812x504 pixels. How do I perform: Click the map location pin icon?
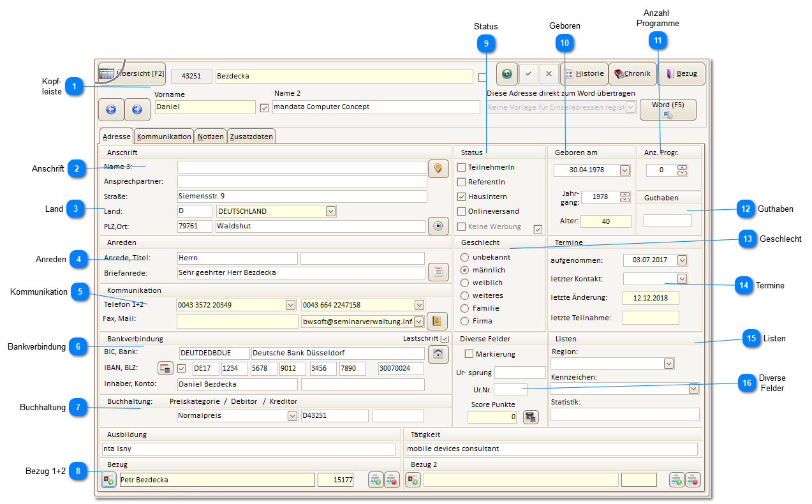(x=438, y=168)
